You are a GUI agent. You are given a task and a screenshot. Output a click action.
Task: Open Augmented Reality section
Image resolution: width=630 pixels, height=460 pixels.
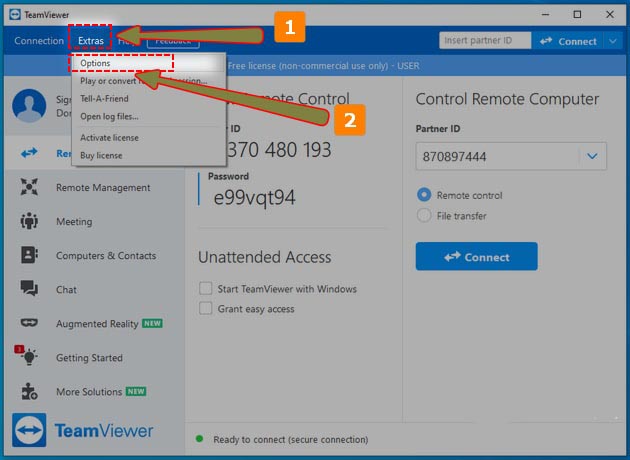click(x=97, y=324)
